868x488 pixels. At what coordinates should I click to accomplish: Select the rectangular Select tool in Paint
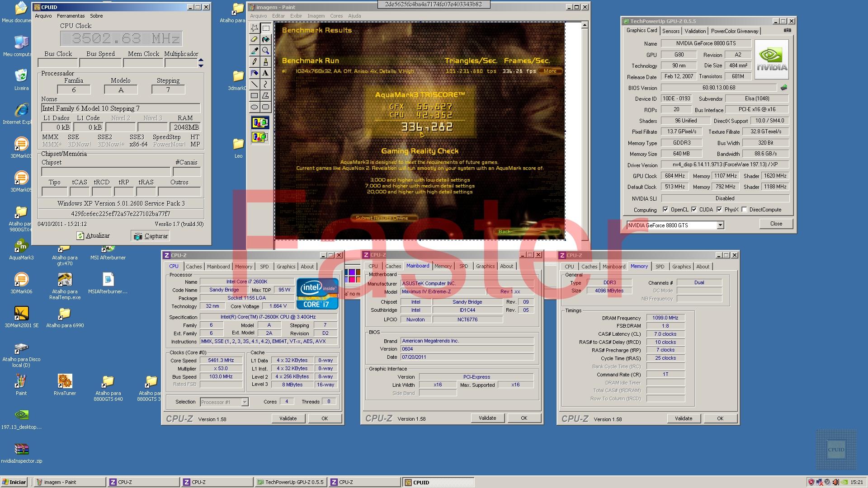[x=266, y=28]
